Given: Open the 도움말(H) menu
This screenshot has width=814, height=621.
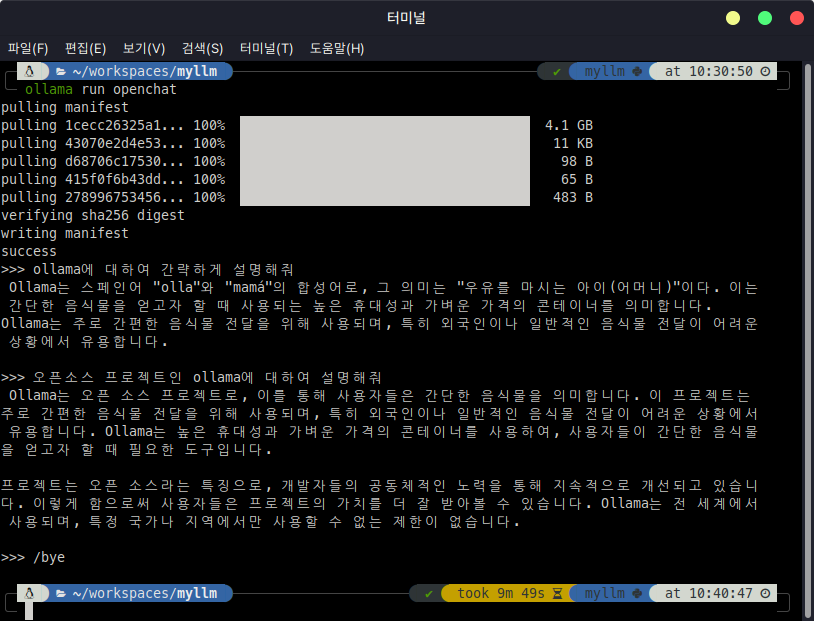Looking at the screenshot, I should pos(337,49).
